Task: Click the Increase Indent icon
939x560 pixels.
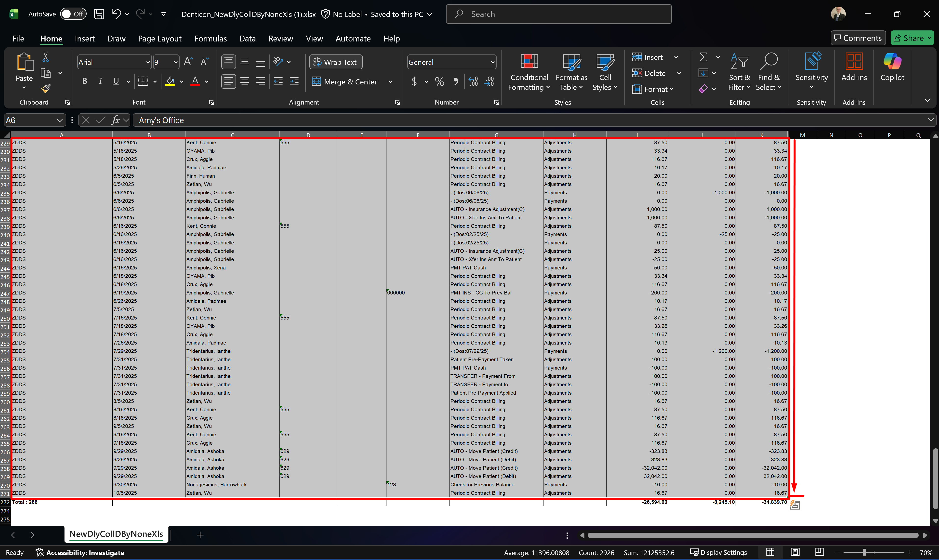Action: 294,81
